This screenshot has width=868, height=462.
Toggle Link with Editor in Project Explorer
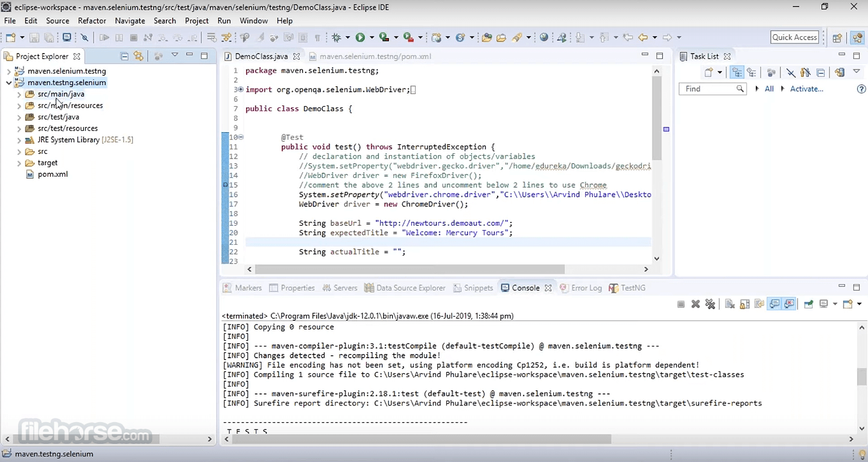[138, 56]
